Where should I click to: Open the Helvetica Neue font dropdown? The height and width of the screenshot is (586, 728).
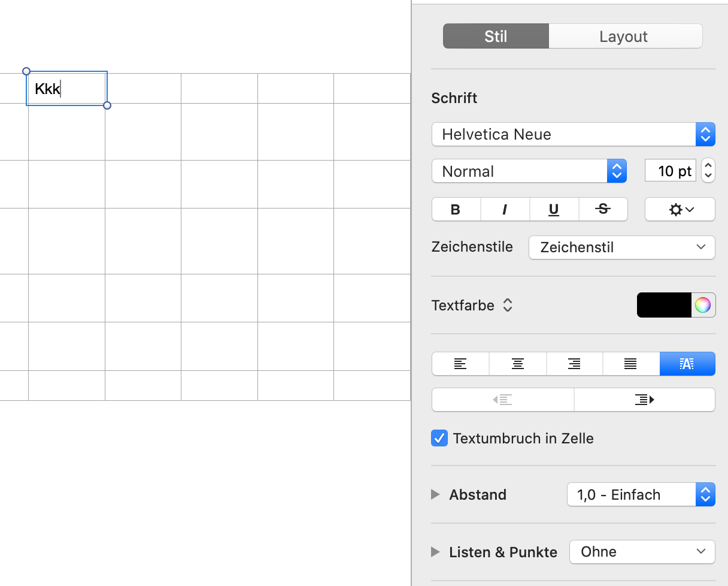(573, 134)
